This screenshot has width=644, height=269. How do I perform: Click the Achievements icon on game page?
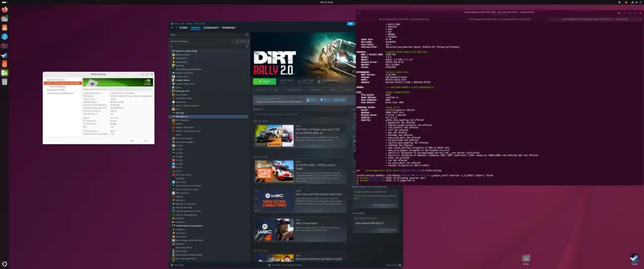point(319,81)
